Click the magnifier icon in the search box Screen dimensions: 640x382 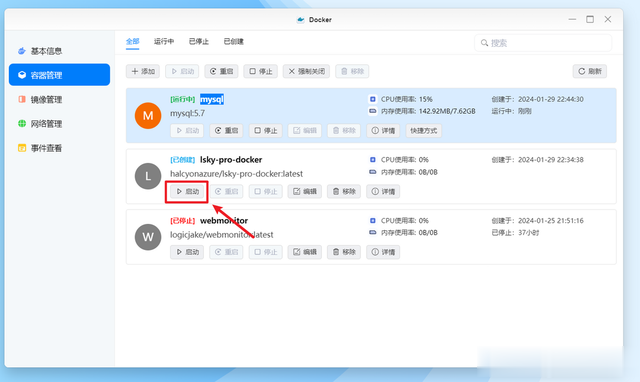[x=484, y=43]
